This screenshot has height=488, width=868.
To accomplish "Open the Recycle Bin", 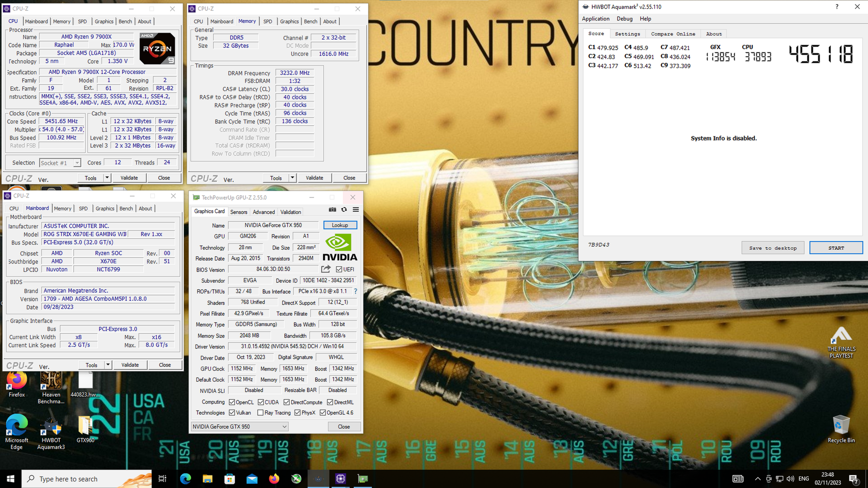I will point(841,429).
